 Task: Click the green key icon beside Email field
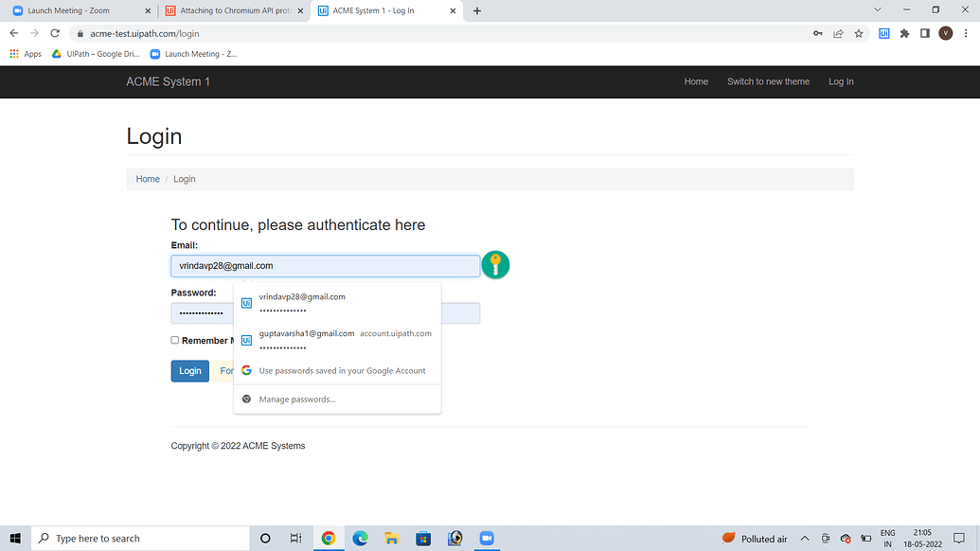pos(495,265)
